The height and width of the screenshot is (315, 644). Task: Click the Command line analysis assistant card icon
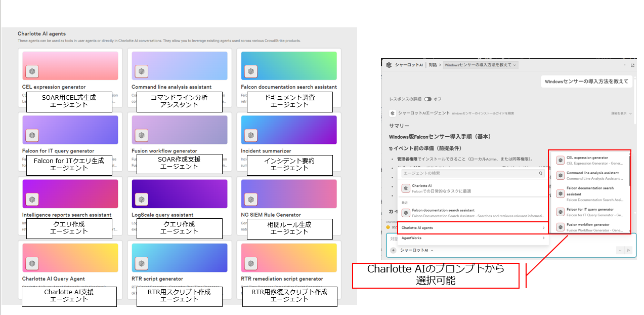(142, 71)
